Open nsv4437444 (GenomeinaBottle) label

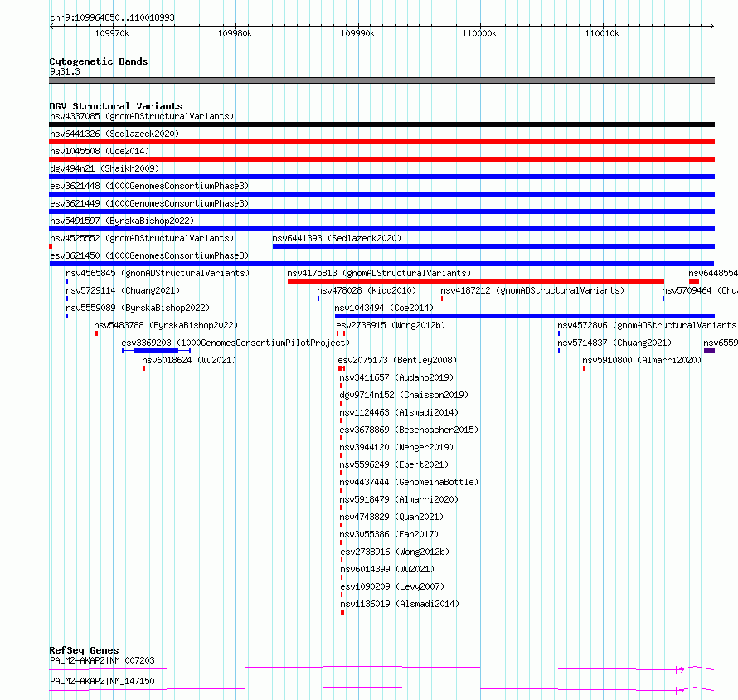409,482
